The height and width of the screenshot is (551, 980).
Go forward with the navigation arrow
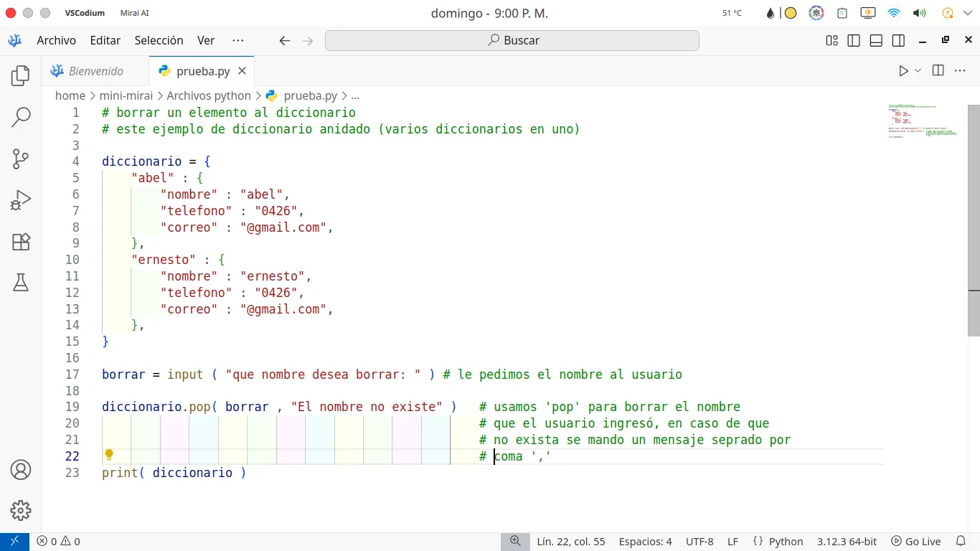[308, 41]
